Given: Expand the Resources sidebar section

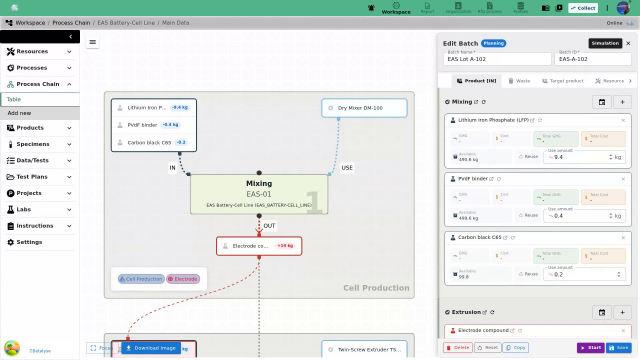Looking at the screenshot, I should click(40, 51).
